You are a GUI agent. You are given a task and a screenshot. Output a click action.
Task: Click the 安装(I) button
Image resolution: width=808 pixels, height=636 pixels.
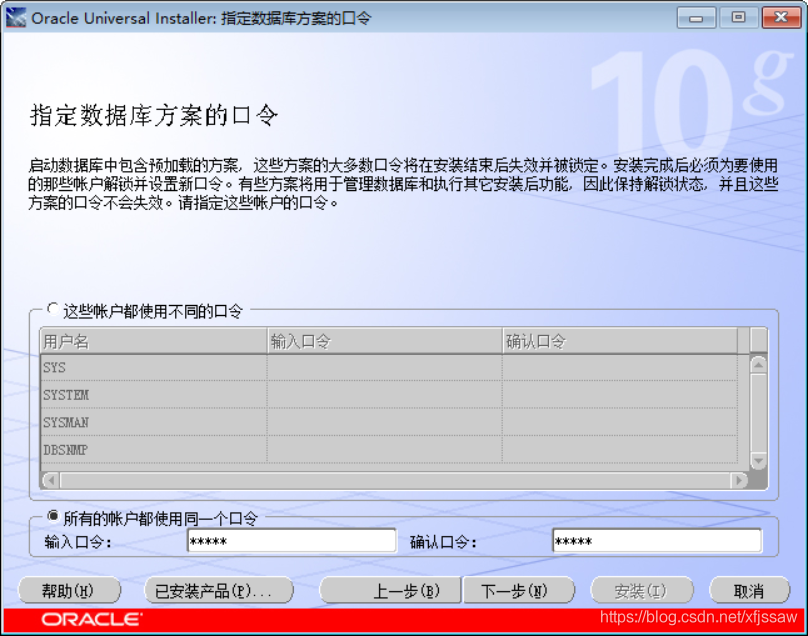642,591
